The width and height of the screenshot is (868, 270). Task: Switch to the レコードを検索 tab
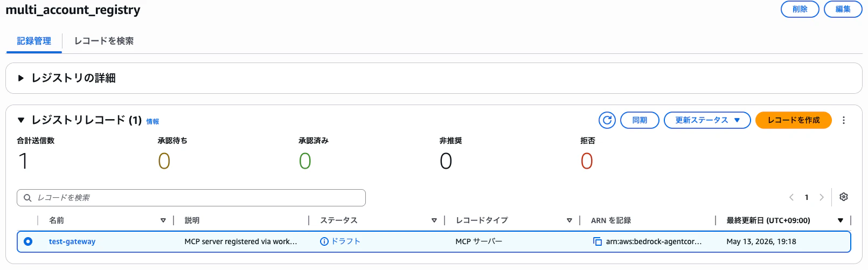104,41
